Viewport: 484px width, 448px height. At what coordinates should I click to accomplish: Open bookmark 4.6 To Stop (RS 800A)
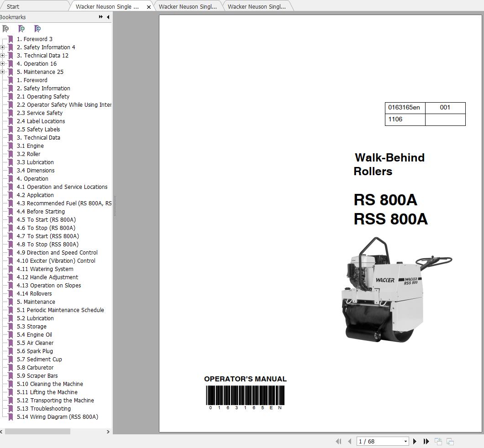click(46, 228)
